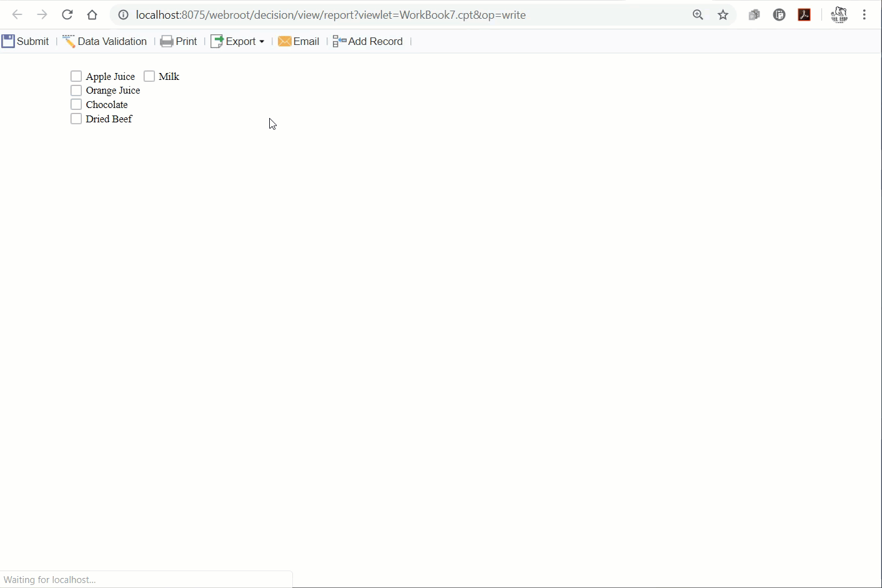Screen dimensions: 882x588
Task: Toggle the Dried Beef checkbox
Action: click(x=76, y=119)
